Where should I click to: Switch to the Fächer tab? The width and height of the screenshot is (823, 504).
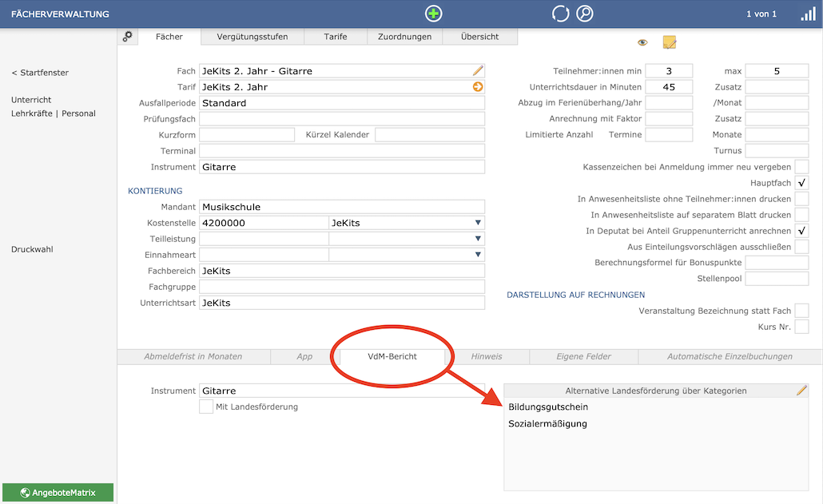[x=169, y=37]
